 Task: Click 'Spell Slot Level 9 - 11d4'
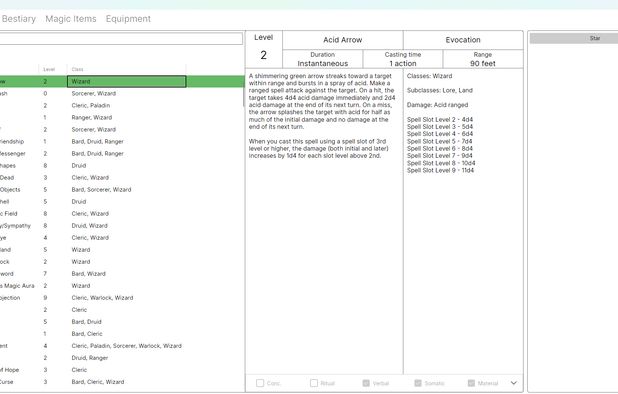pyautogui.click(x=441, y=170)
